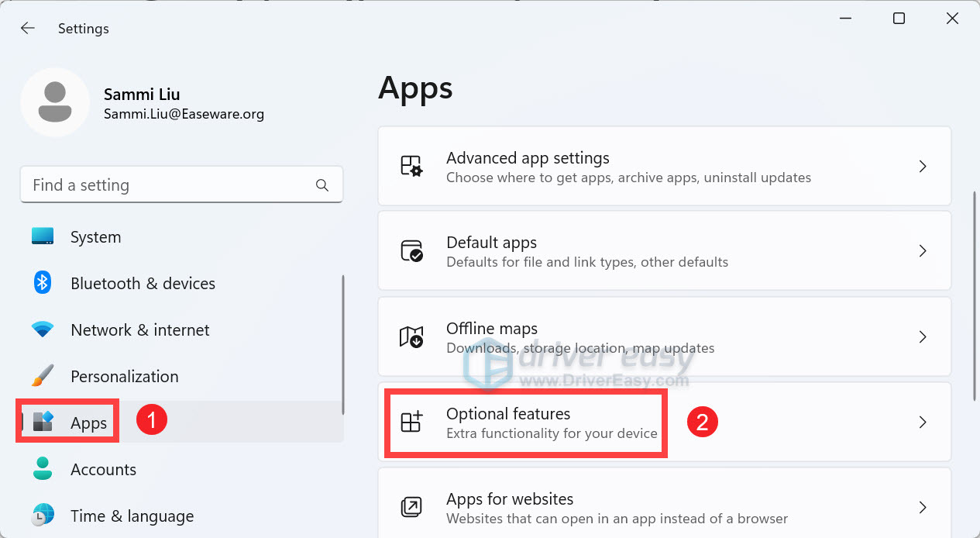
Task: Click the right content pane scrollbar
Action: click(x=974, y=295)
